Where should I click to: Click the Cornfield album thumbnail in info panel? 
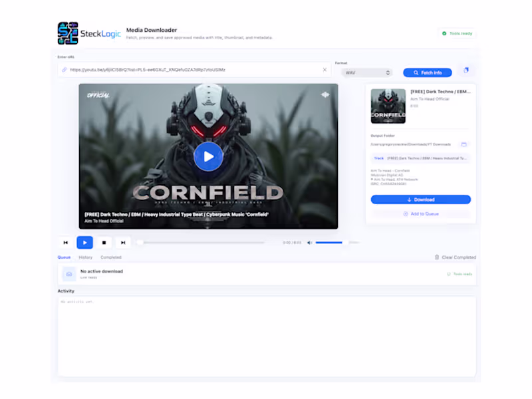[x=388, y=106]
